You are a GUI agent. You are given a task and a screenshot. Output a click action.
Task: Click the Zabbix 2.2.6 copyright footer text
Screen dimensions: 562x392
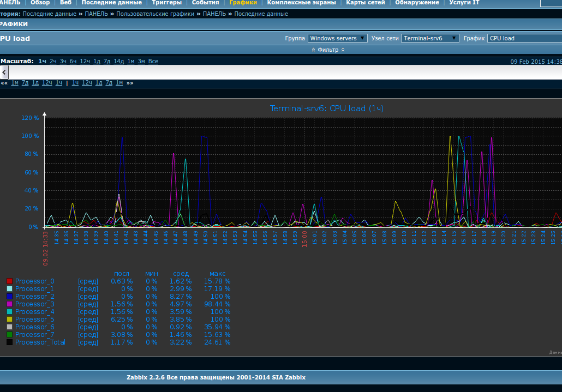[216, 377]
